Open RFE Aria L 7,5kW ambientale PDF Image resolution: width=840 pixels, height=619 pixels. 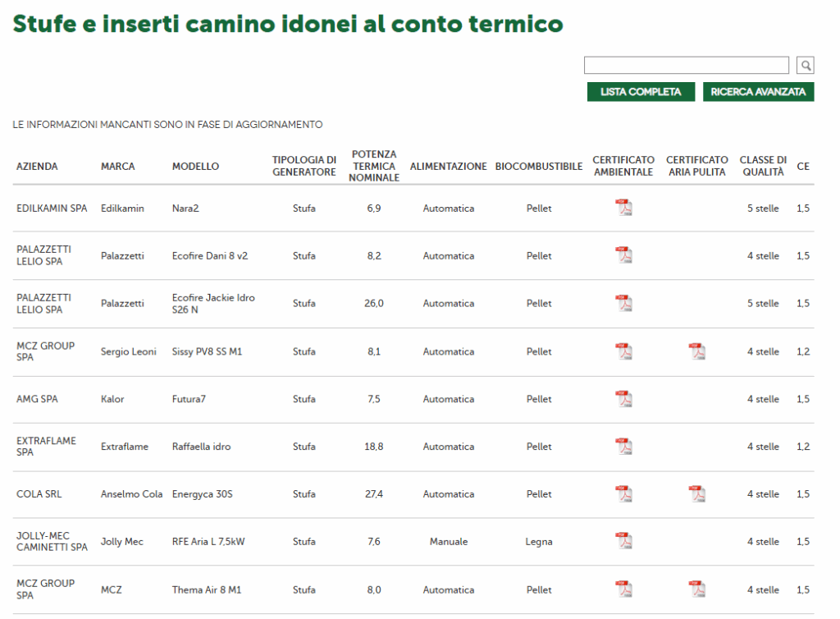pos(623,541)
